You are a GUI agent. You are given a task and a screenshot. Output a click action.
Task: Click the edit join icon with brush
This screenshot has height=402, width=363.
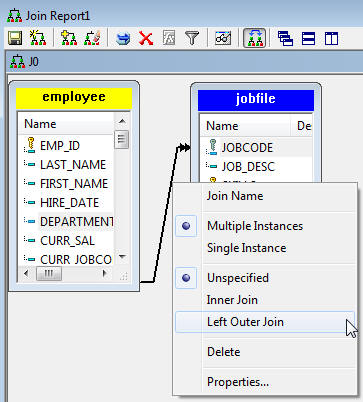pos(92,38)
